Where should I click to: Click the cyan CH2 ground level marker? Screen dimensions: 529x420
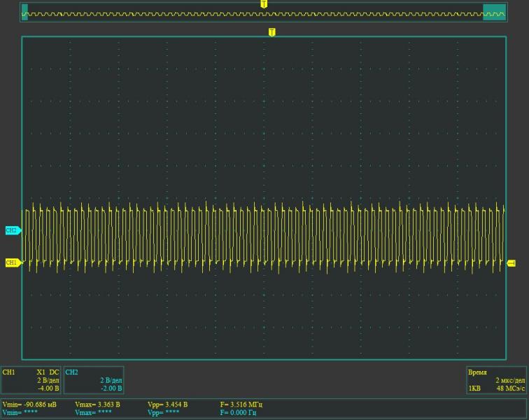coord(12,230)
